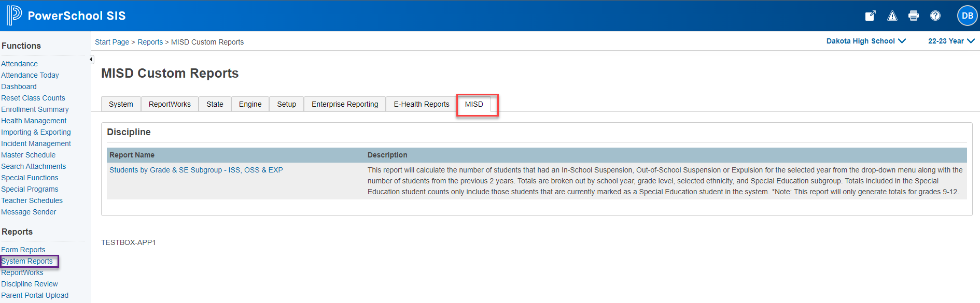Open ReportWorks sidebar link
This screenshot has height=303, width=980.
coord(22,272)
